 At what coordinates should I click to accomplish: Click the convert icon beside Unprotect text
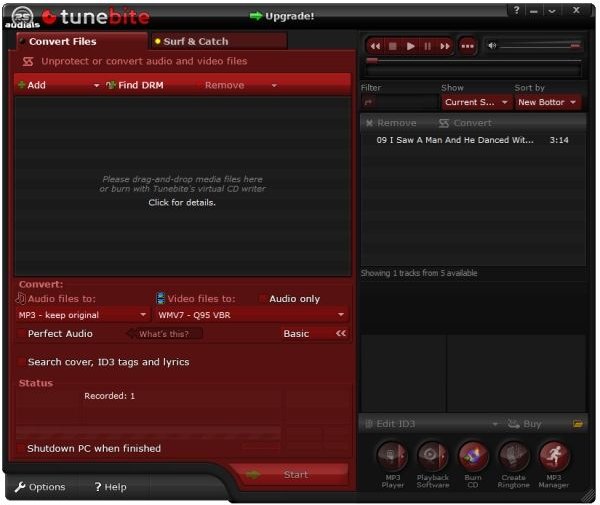click(28, 61)
